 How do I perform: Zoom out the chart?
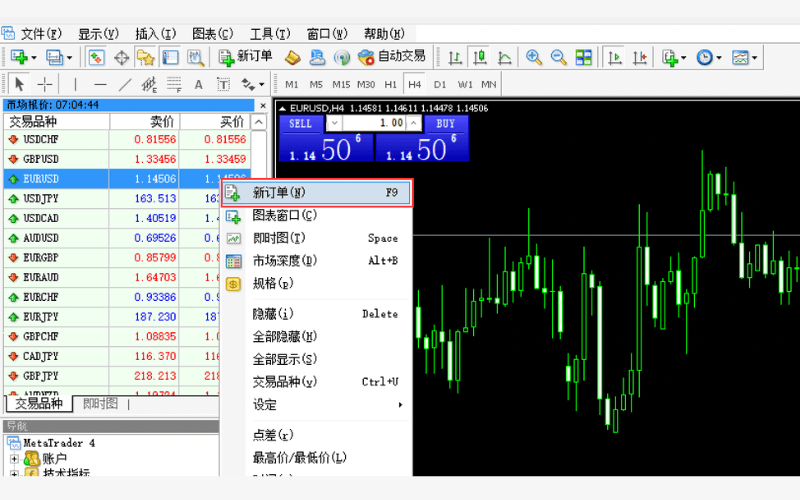[x=559, y=57]
